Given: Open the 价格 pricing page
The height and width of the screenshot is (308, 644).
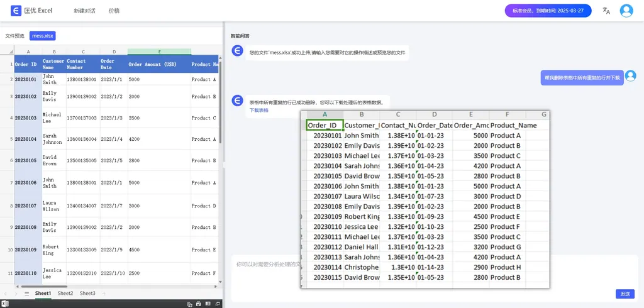Looking at the screenshot, I should click(x=114, y=11).
